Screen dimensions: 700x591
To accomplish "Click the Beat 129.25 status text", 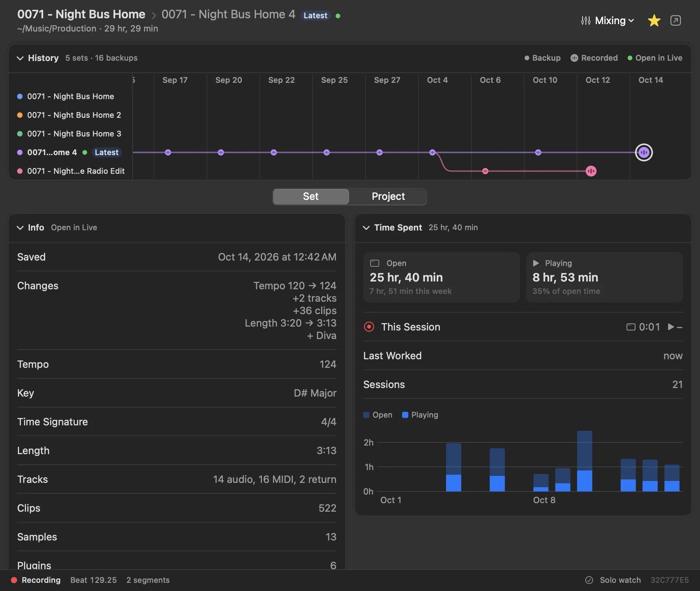I will pyautogui.click(x=93, y=580).
